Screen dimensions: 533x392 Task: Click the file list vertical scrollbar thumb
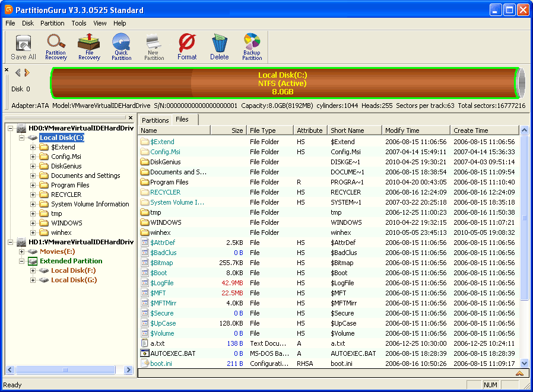[525, 218]
